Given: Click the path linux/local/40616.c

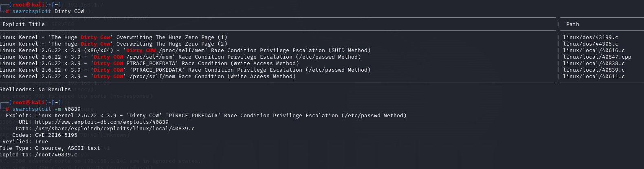Looking at the screenshot, I should [x=593, y=50].
